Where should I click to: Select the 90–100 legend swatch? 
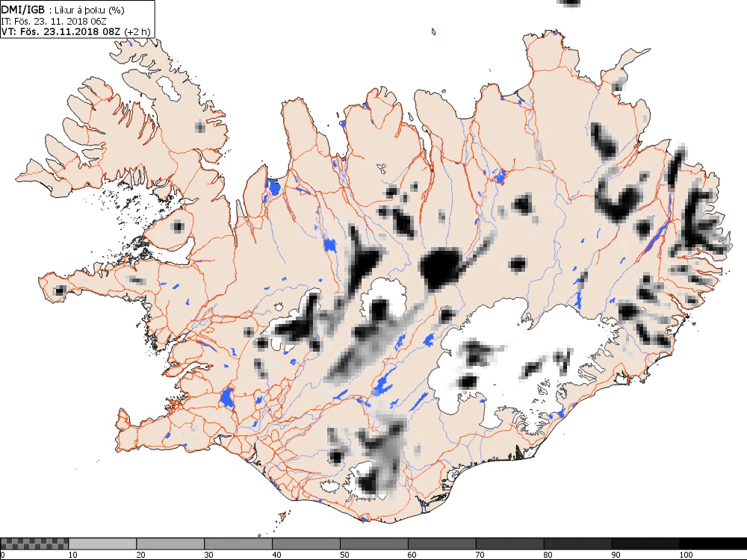tap(645, 544)
